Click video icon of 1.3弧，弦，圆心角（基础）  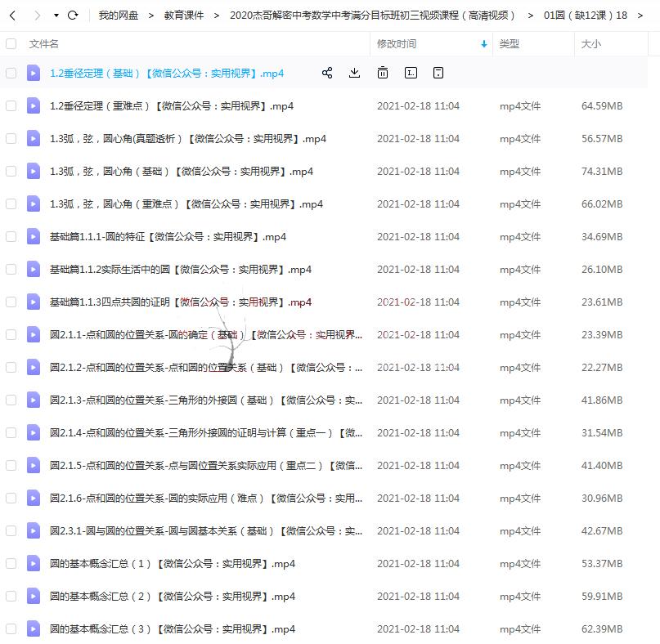(x=34, y=171)
